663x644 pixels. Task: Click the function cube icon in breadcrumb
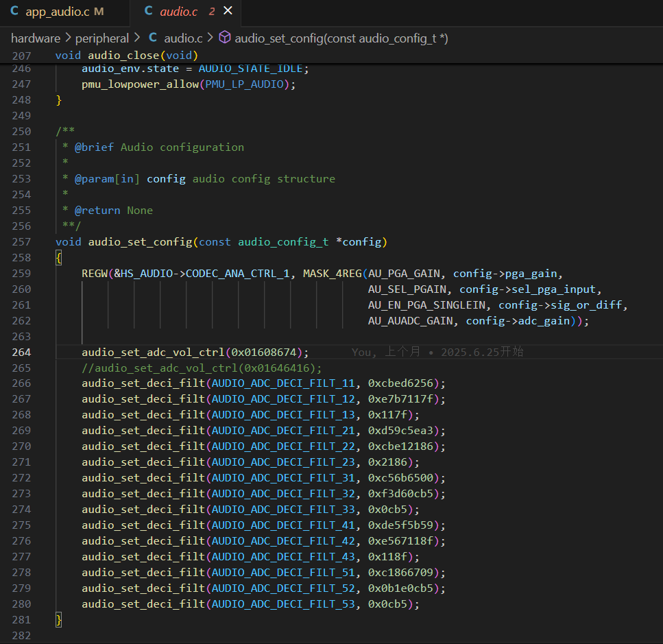225,38
